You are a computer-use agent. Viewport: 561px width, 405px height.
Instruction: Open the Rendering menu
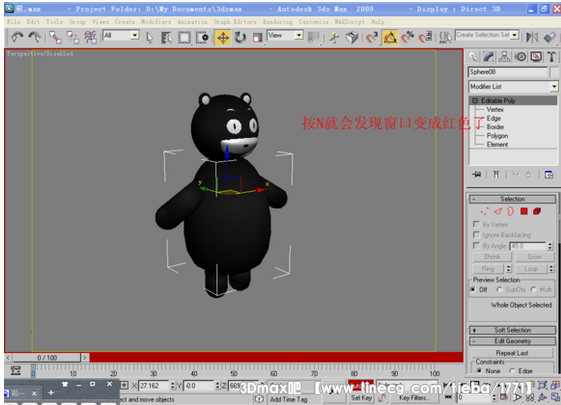pos(278,22)
